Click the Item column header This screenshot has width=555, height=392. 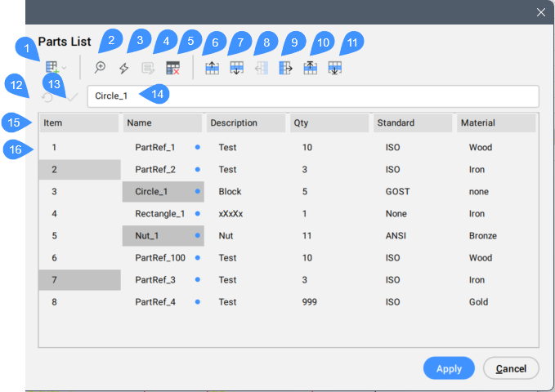(78, 123)
